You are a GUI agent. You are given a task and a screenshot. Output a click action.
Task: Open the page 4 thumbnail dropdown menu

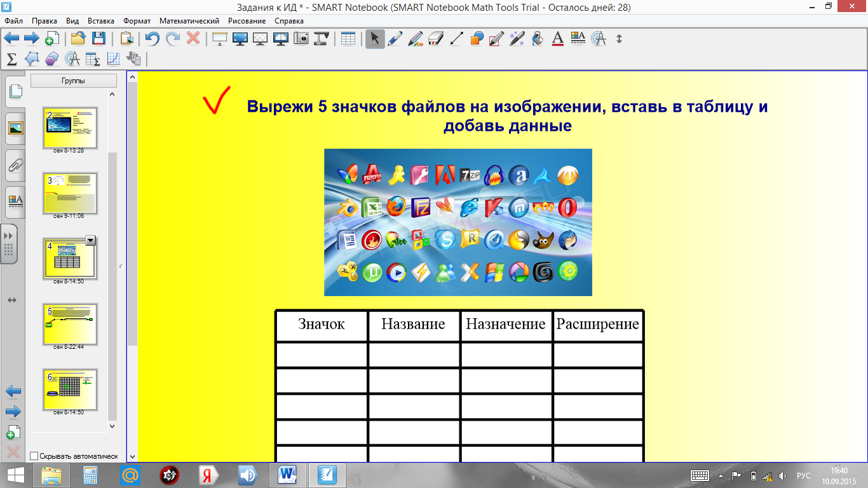90,240
